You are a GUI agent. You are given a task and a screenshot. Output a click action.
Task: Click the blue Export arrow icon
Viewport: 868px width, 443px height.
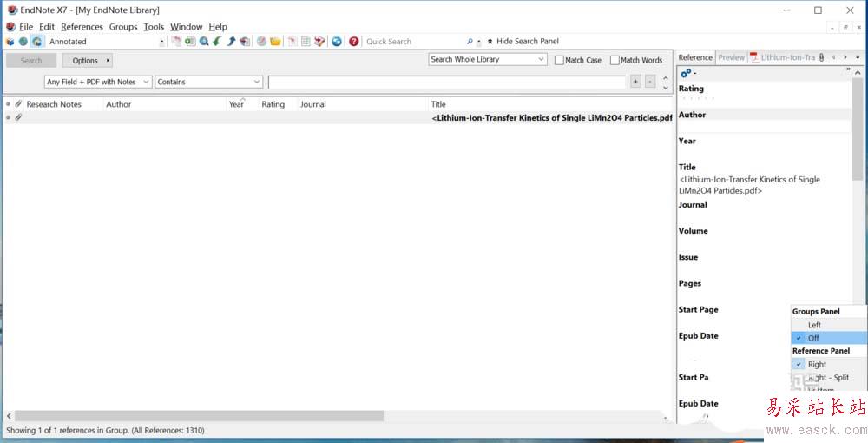click(x=231, y=42)
